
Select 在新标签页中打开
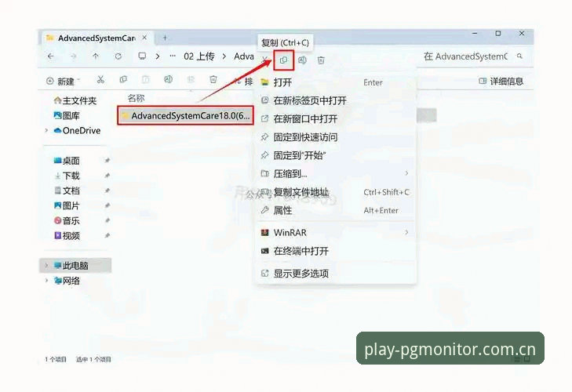tap(336, 100)
